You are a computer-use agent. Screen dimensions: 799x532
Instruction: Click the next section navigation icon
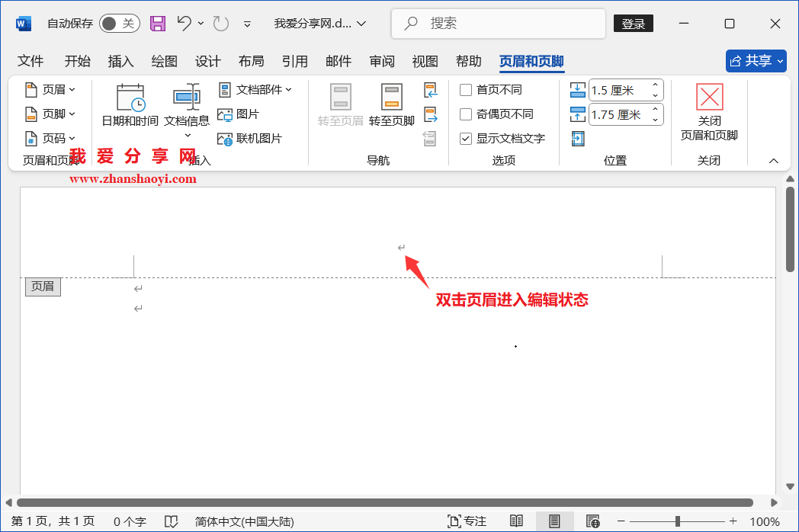[x=431, y=114]
